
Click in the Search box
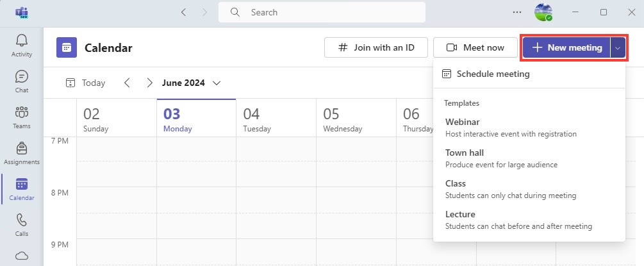pos(322,12)
